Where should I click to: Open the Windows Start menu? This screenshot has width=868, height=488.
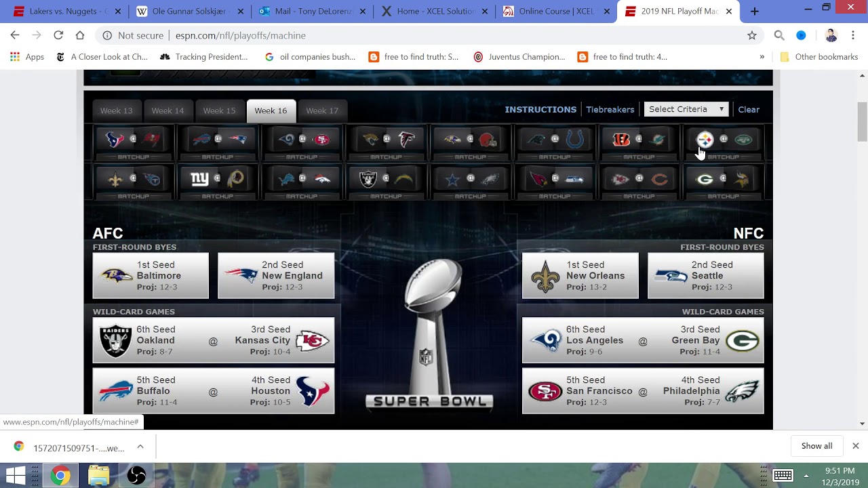click(x=15, y=475)
